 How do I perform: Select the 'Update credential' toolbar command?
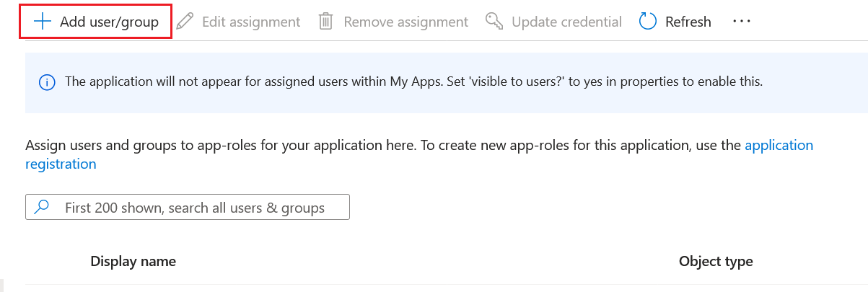click(566, 22)
